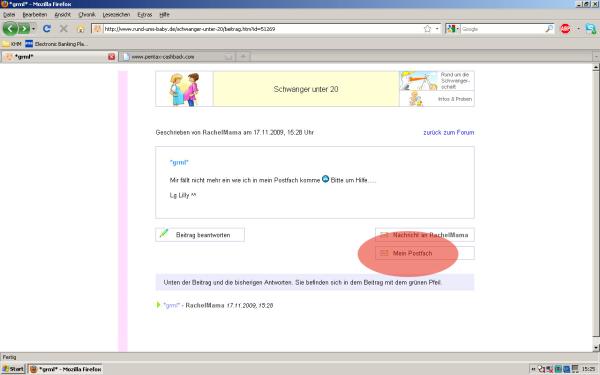600x375 pixels.
Task: Open the list-all-tabs dropdown at tab bar end
Action: (596, 57)
